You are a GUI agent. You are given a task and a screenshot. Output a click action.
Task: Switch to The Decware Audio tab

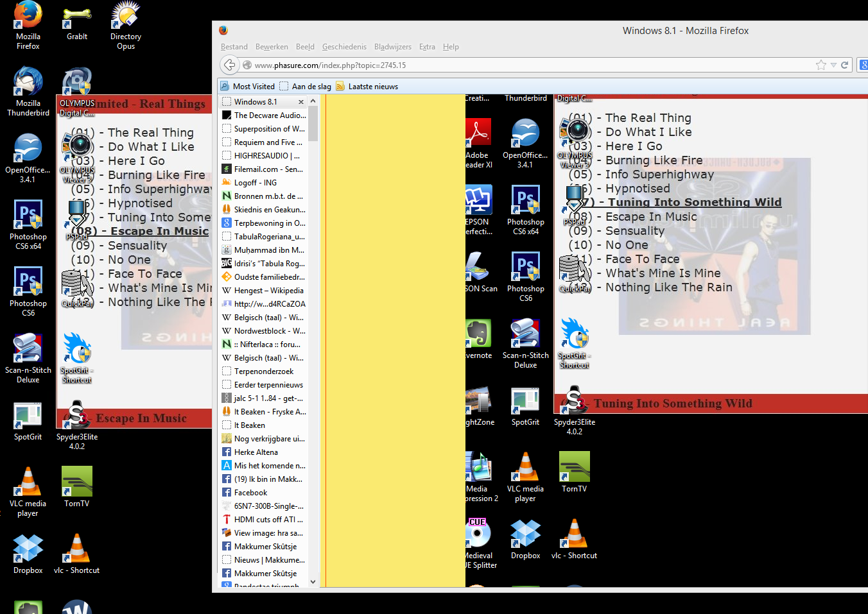tap(263, 115)
